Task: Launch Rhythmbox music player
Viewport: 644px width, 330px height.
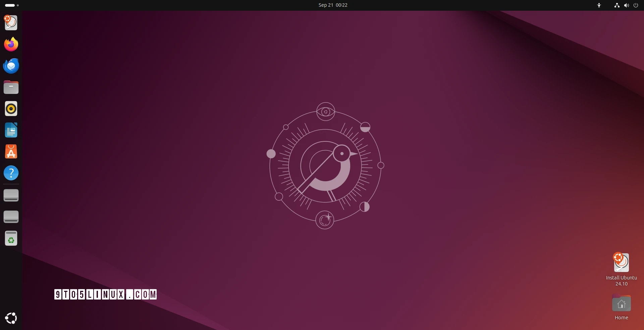Action: [x=11, y=109]
